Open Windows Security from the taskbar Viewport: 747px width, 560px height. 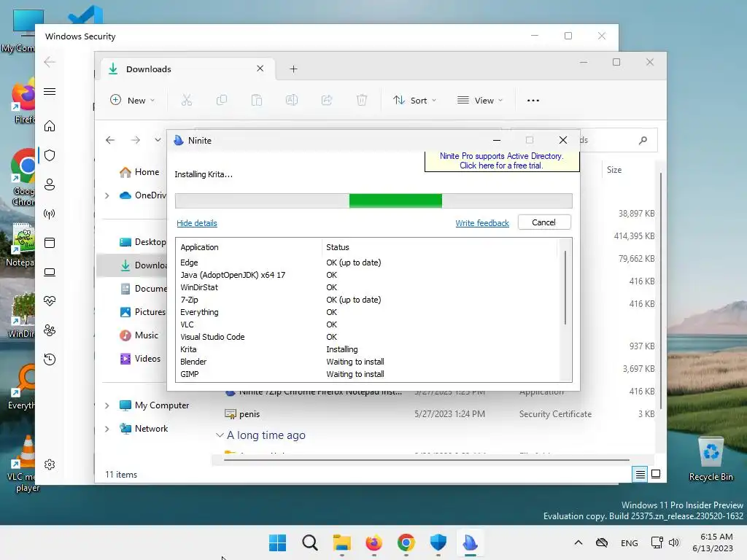tap(438, 542)
